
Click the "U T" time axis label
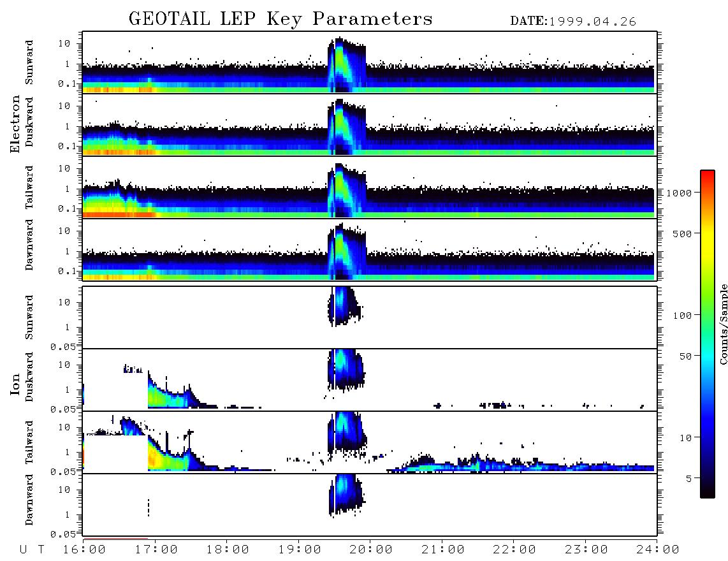tap(32, 550)
